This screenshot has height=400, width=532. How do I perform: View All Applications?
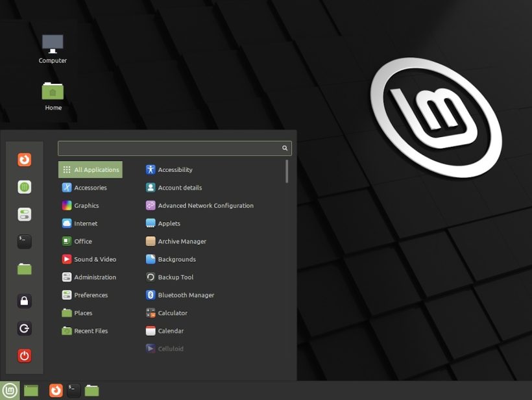pos(90,169)
